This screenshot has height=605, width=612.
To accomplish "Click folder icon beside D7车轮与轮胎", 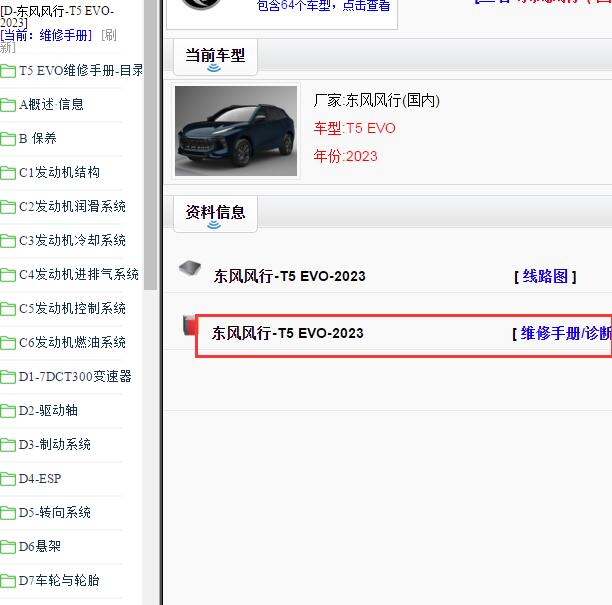I will [x=8, y=581].
